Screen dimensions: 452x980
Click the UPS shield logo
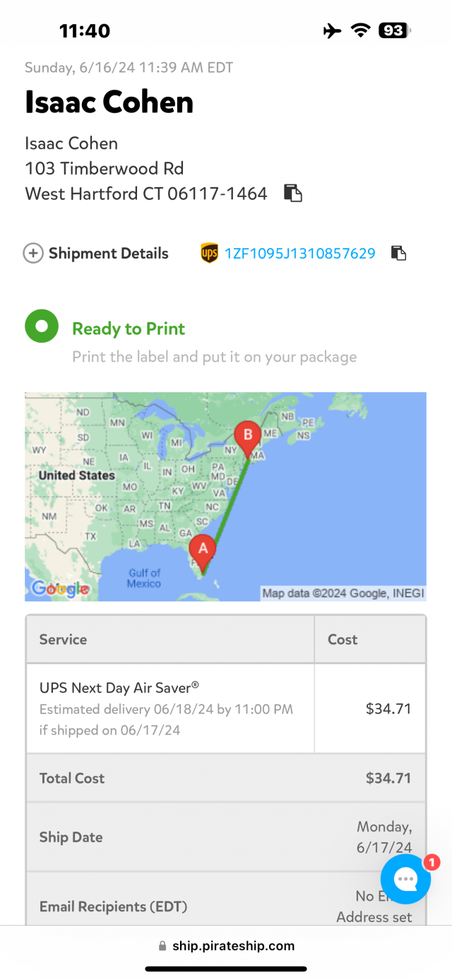coord(210,253)
